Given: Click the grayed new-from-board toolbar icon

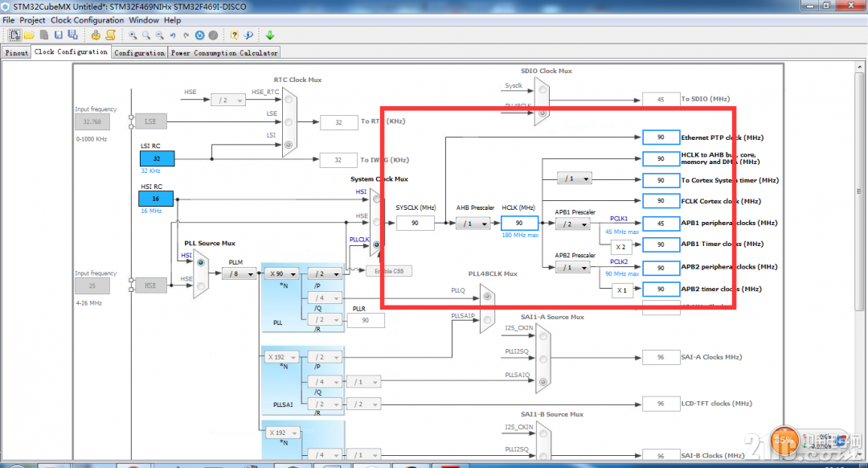Looking at the screenshot, I should point(43,35).
